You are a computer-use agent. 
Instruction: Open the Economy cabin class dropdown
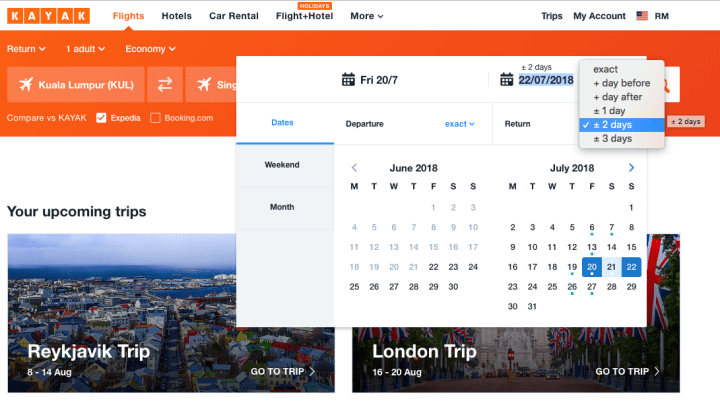click(x=150, y=49)
